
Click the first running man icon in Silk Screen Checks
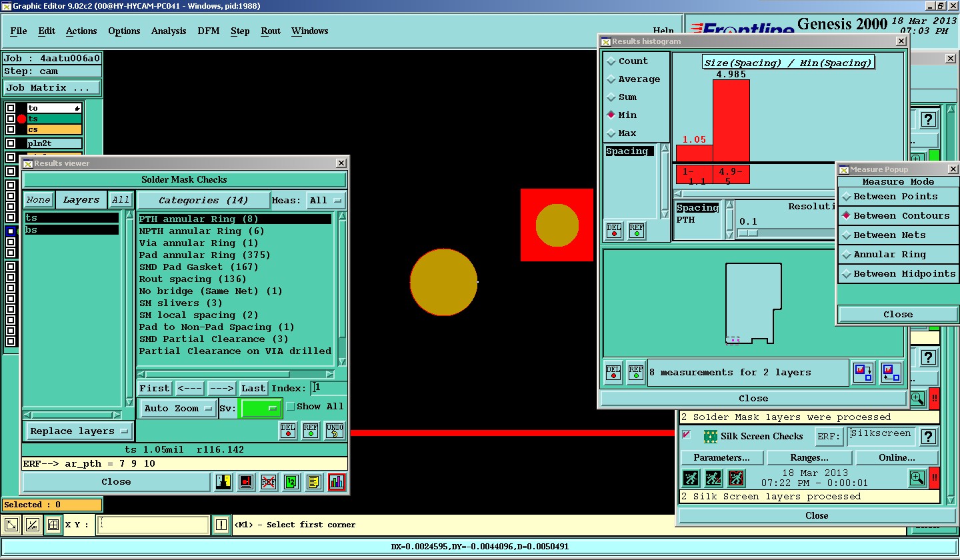click(691, 478)
